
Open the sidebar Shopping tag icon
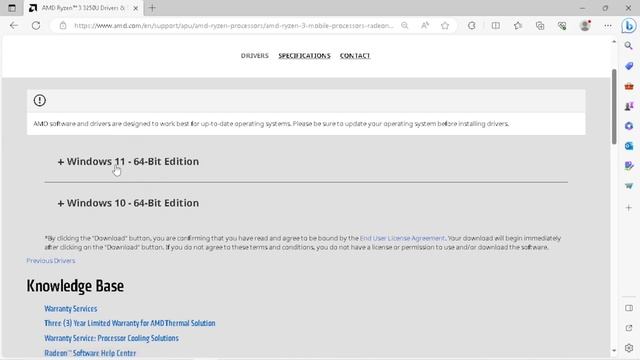[629, 66]
